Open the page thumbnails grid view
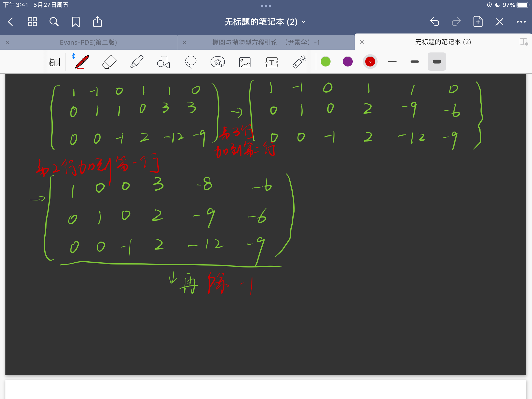 [x=32, y=22]
